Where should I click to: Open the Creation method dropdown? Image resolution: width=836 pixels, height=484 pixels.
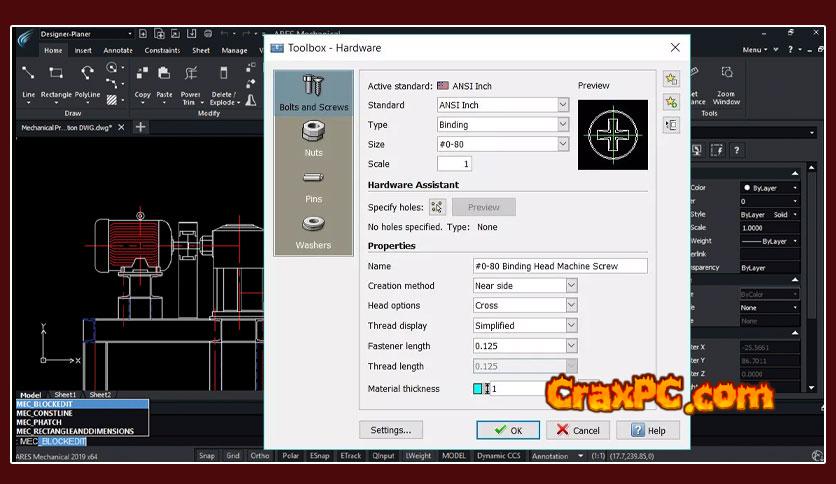pos(525,286)
